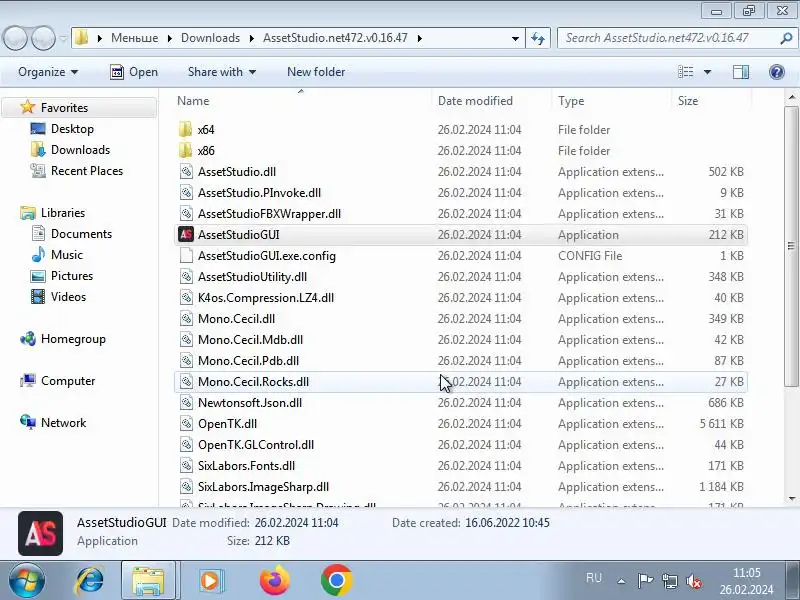The height and width of the screenshot is (600, 800).
Task: Open address bar history dropdown
Action: point(515,38)
